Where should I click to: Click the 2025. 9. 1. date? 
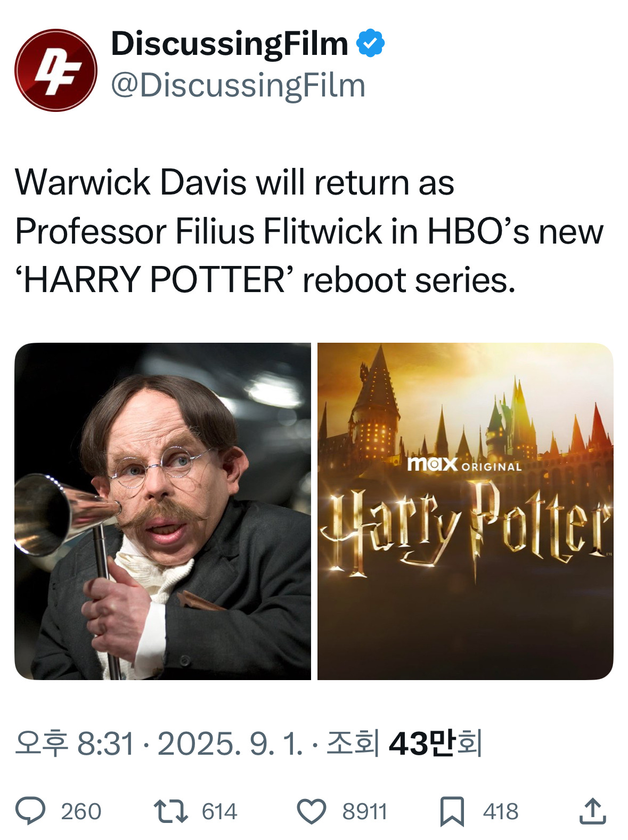230,743
